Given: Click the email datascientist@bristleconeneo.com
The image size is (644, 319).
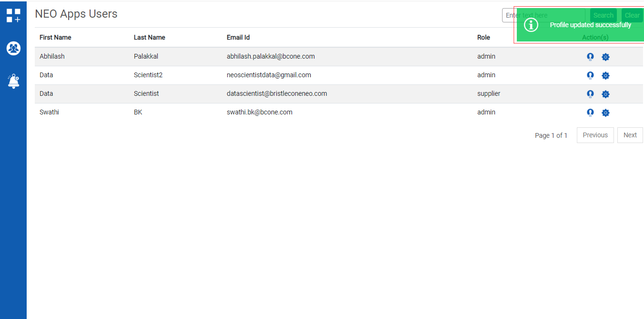Looking at the screenshot, I should (277, 93).
